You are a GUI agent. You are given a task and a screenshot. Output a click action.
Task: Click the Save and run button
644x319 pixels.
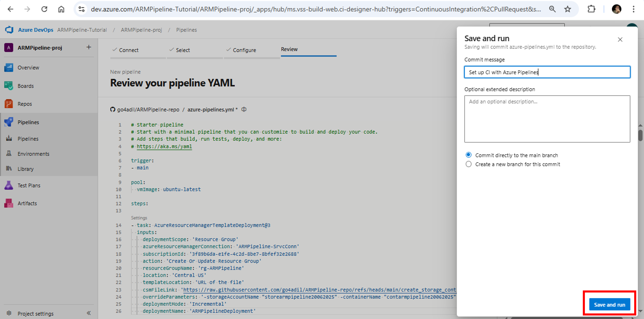click(609, 305)
